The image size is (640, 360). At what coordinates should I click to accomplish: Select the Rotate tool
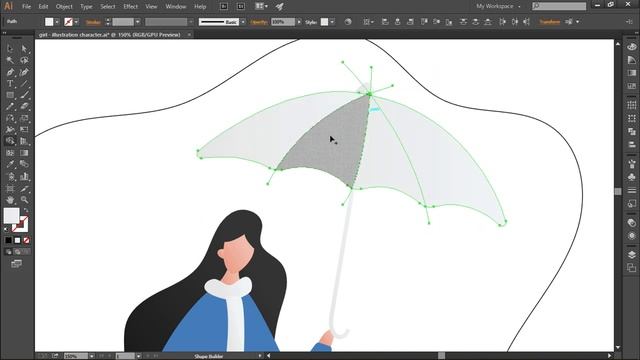click(x=10, y=118)
